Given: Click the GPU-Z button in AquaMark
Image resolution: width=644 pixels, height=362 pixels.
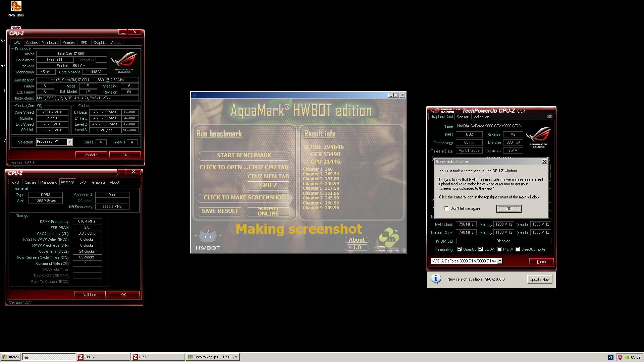Looking at the screenshot, I should pyautogui.click(x=268, y=185).
